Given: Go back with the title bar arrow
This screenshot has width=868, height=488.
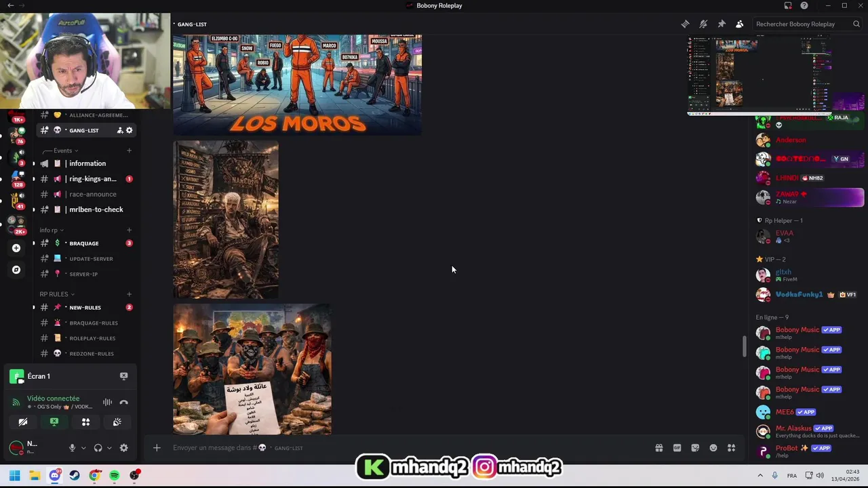Looking at the screenshot, I should 10,5.
